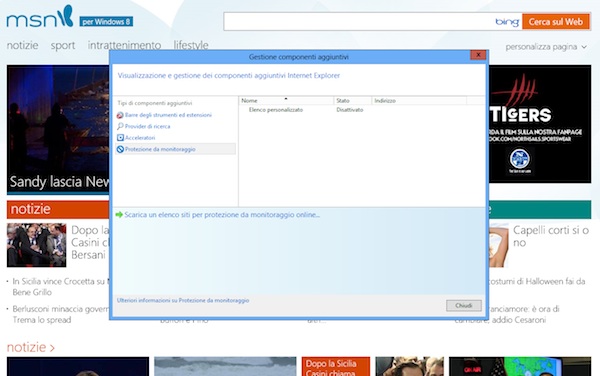Viewport: 600px width, 376px height.
Task: Open the msn sport navigation item
Action: click(63, 46)
